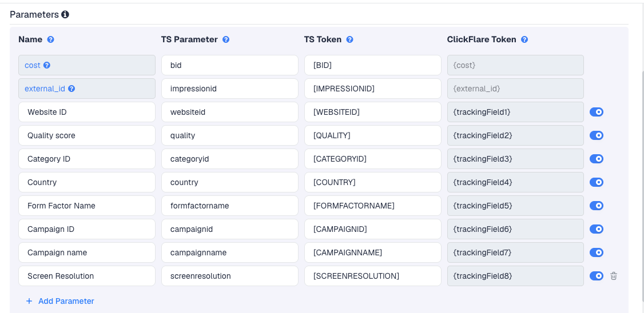Click the {trackingField7} token field
The width and height of the screenshot is (644, 313).
[x=515, y=252]
